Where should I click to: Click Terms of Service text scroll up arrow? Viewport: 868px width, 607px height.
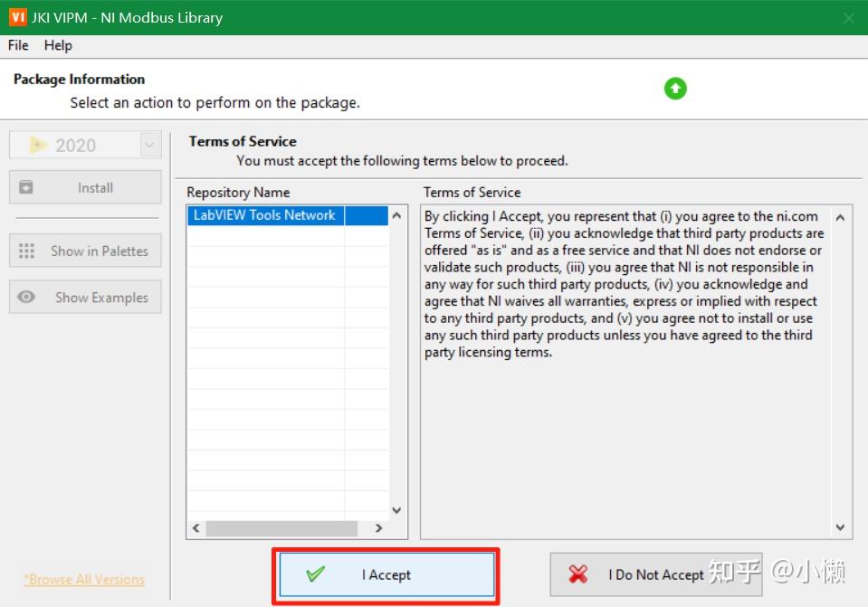pyautogui.click(x=840, y=217)
